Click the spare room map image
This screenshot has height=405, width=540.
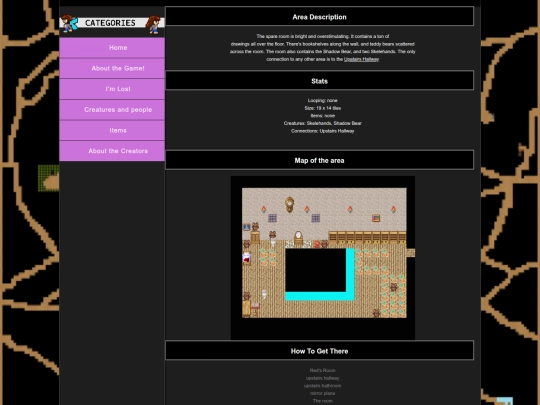(323, 258)
